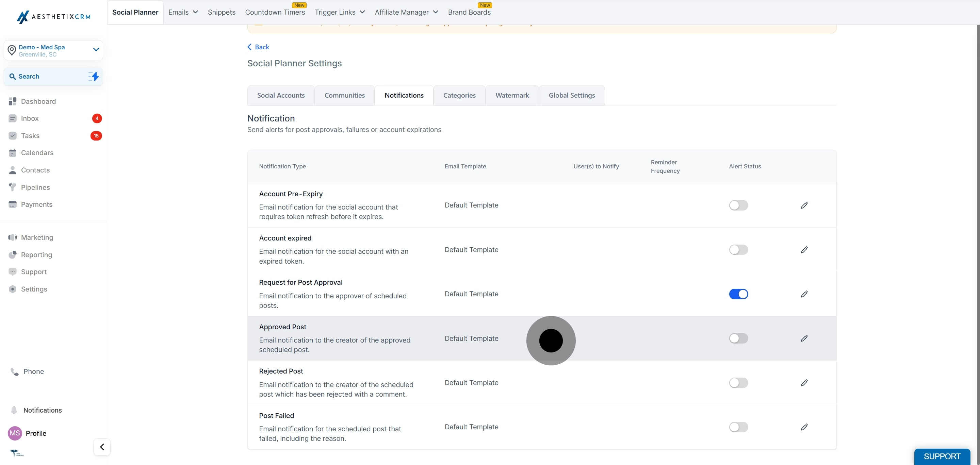The width and height of the screenshot is (980, 465).
Task: Click the page vertical scrollbar
Action: click(978, 243)
